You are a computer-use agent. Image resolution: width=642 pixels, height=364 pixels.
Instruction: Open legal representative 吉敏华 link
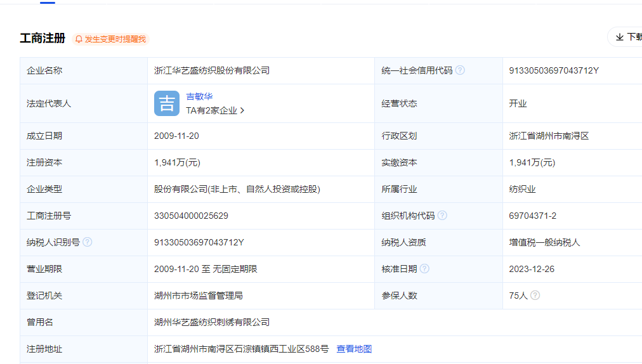point(199,96)
